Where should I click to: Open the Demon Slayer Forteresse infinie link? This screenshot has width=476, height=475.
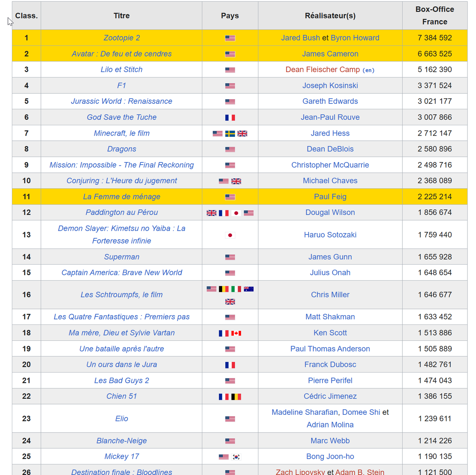122,235
